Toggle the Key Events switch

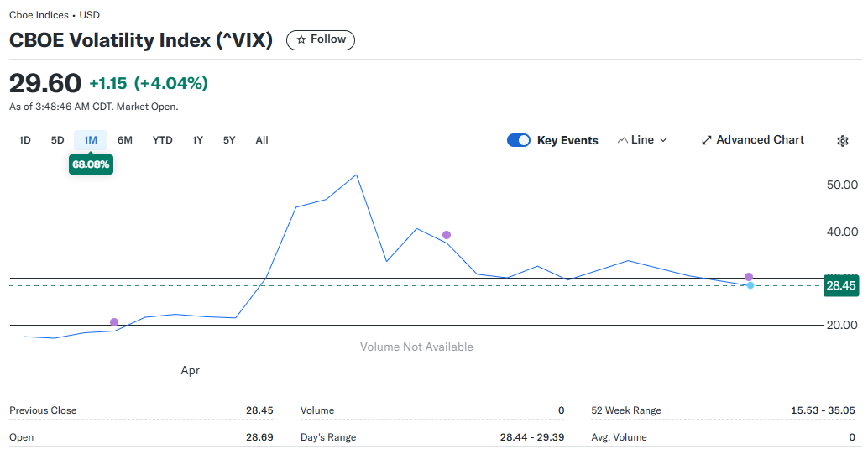pyautogui.click(x=519, y=141)
